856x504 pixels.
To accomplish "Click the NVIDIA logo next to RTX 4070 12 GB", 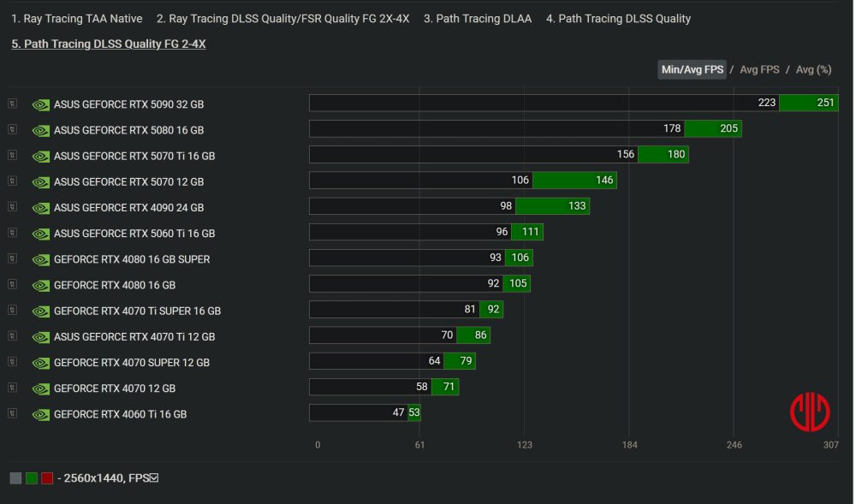I will 40,388.
